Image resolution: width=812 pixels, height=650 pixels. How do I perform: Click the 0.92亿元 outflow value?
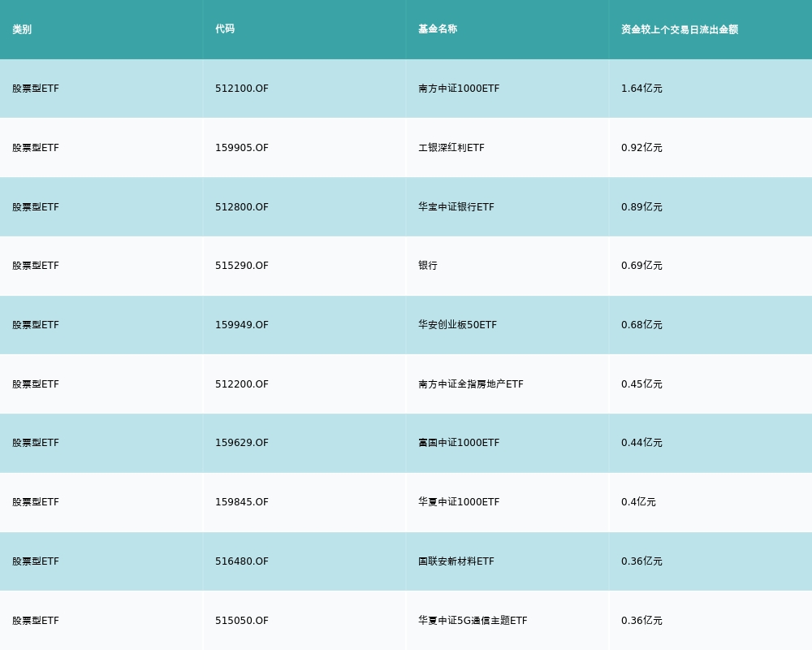pos(641,148)
